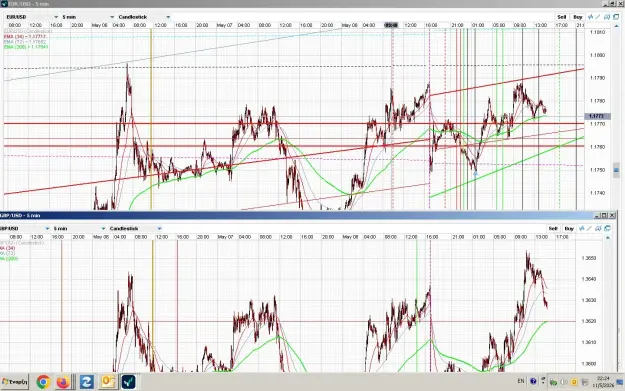This screenshot has width=625, height=391.
Task: Open the Outlook icon on the taskbar
Action: click(x=108, y=382)
